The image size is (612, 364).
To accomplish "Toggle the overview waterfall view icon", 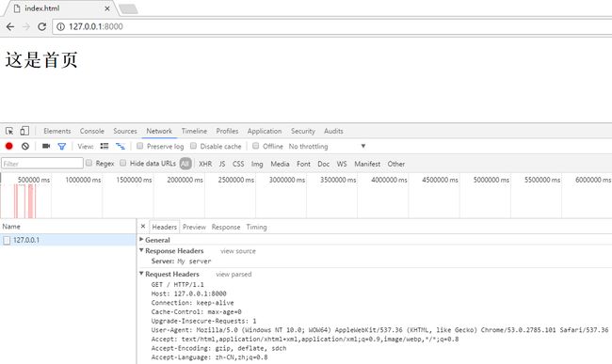I will (x=121, y=146).
